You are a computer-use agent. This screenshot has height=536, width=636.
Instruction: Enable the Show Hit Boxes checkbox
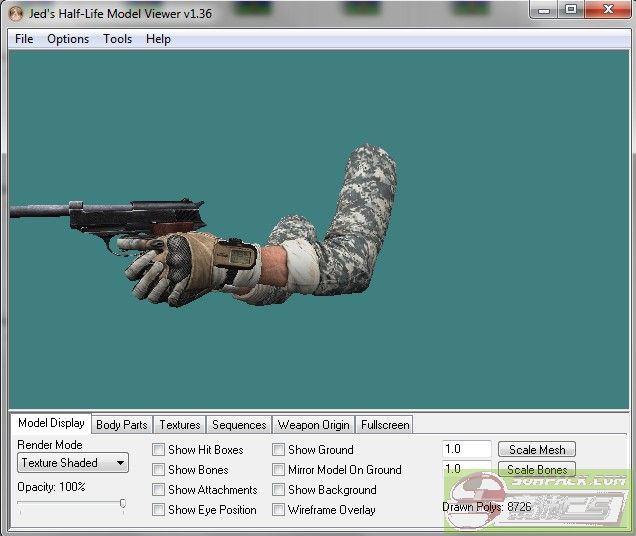point(159,450)
